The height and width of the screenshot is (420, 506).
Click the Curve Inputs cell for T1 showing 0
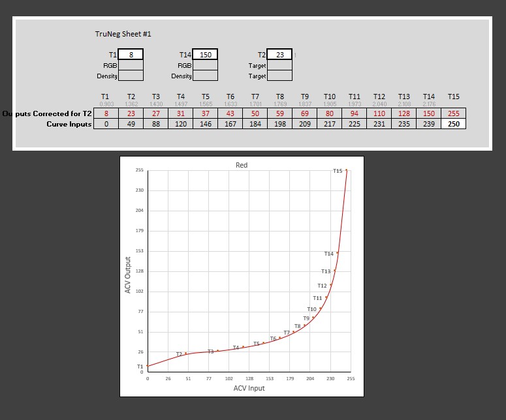[x=106, y=124]
